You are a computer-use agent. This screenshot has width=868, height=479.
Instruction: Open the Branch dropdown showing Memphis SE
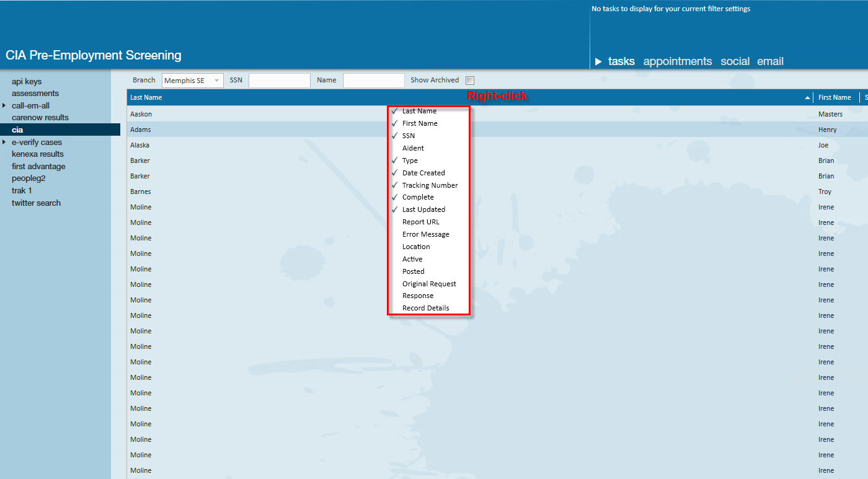pos(193,81)
